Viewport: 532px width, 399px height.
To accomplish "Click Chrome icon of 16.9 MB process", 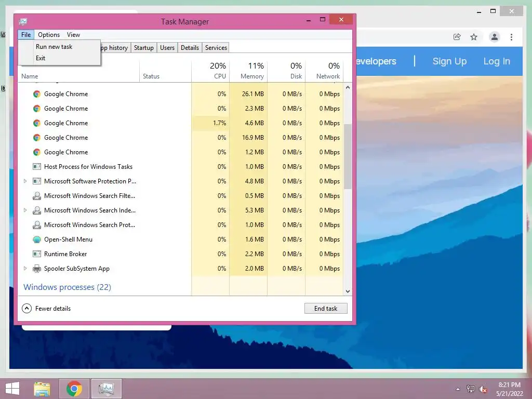I will pos(37,138).
